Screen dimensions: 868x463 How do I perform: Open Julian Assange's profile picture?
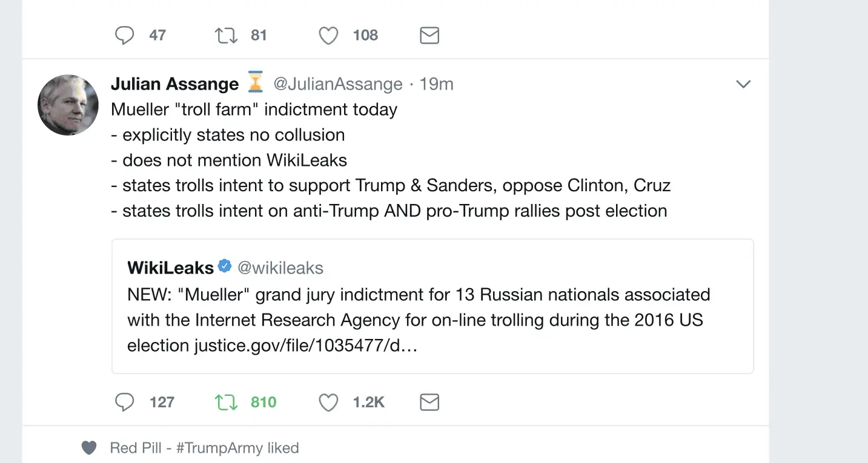[x=68, y=105]
